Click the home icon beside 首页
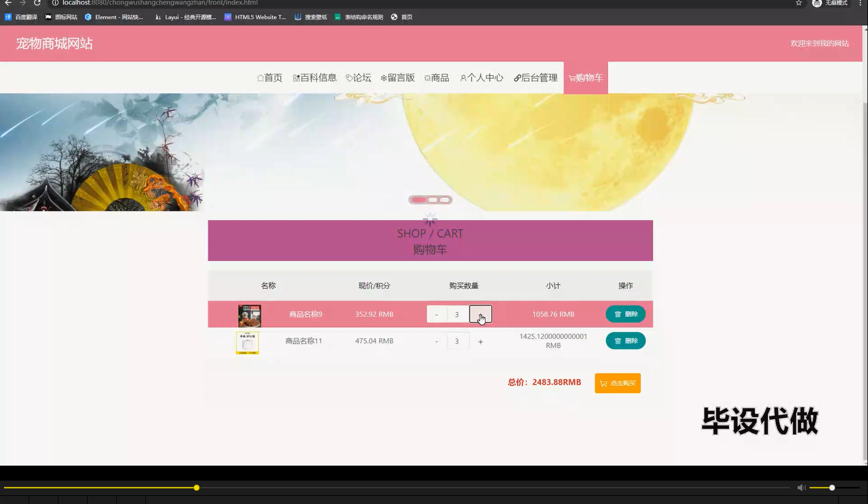Image resolution: width=868 pixels, height=504 pixels. (x=260, y=78)
